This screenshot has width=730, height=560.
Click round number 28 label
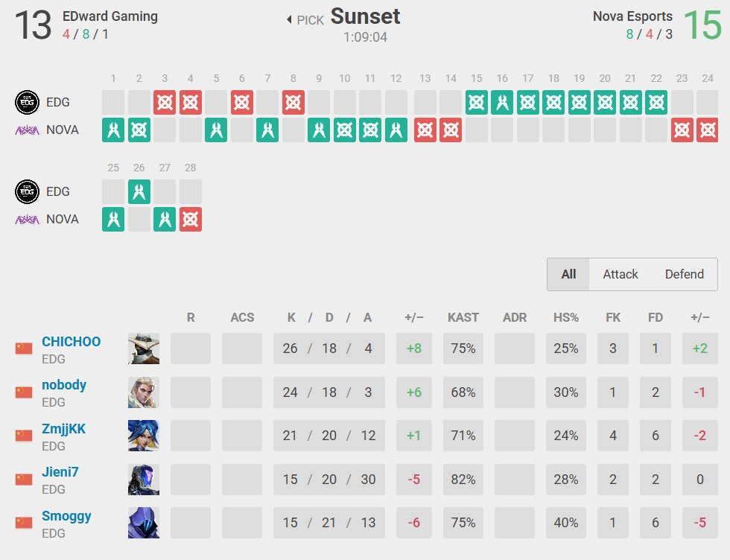tap(191, 168)
